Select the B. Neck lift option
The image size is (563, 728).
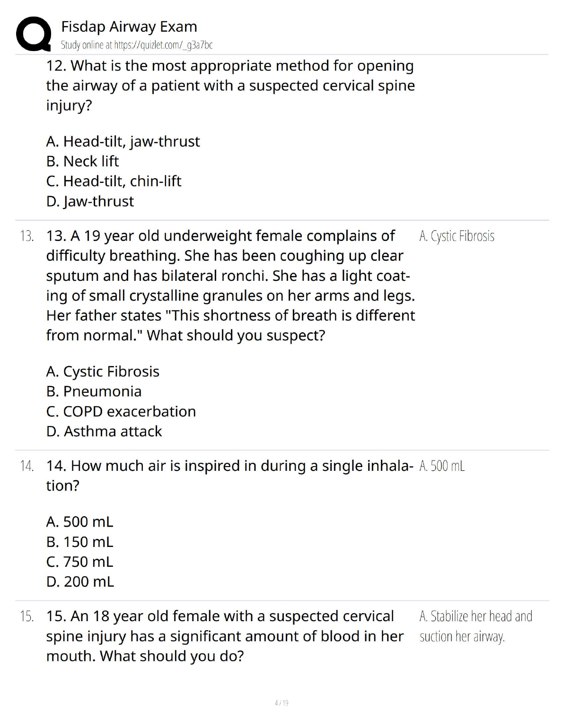[82, 161]
